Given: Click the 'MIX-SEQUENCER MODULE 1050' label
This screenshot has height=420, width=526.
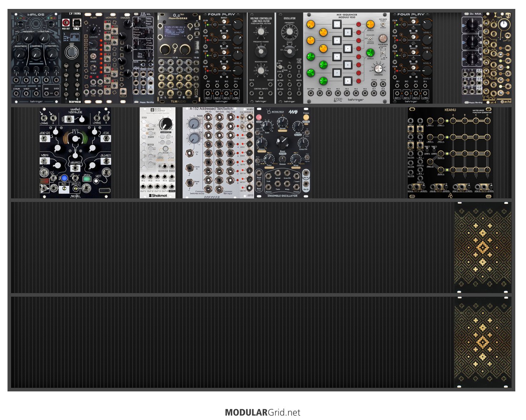Looking at the screenshot, I should tap(347, 16).
